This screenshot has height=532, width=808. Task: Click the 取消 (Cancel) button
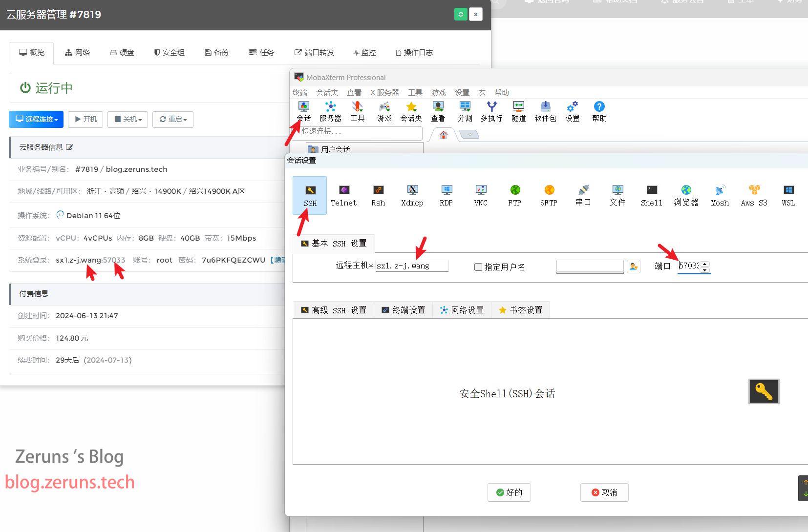click(x=604, y=492)
